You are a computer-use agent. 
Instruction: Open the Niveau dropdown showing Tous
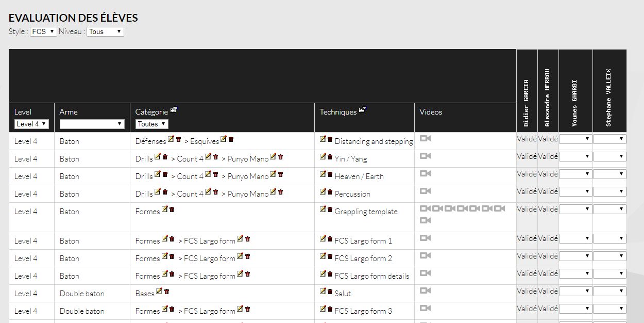click(105, 31)
